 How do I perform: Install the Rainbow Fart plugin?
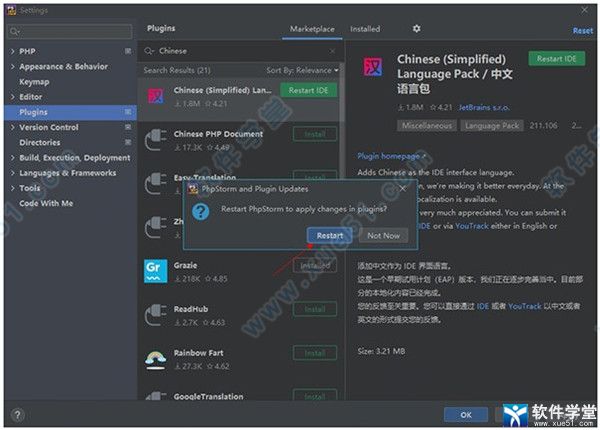coord(315,353)
